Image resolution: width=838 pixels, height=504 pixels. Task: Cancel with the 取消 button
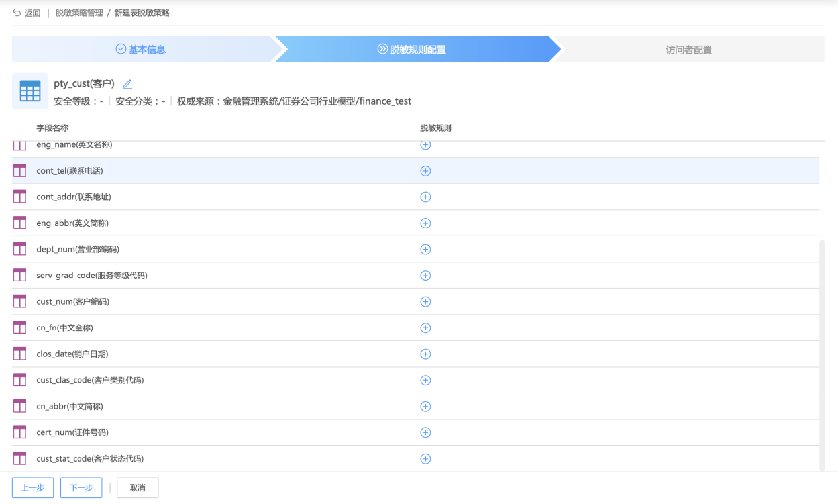tap(138, 487)
